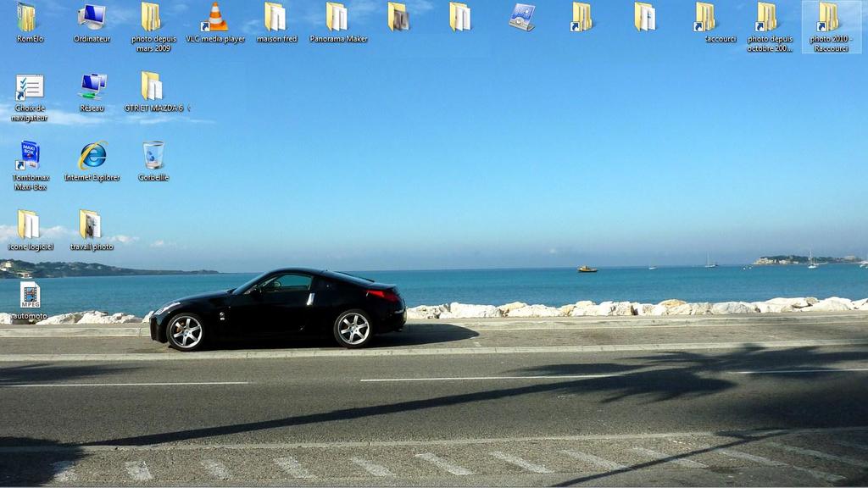Open Choix de navigateur shortcut
Image resolution: width=868 pixels, height=488 pixels.
(30, 87)
